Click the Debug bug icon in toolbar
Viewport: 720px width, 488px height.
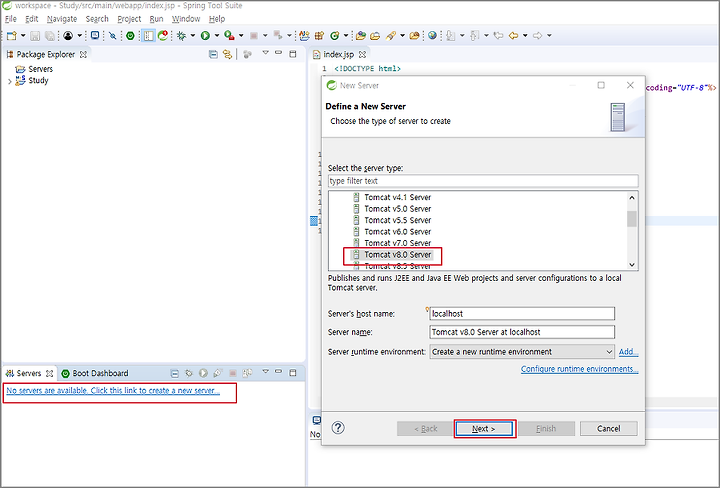182,35
